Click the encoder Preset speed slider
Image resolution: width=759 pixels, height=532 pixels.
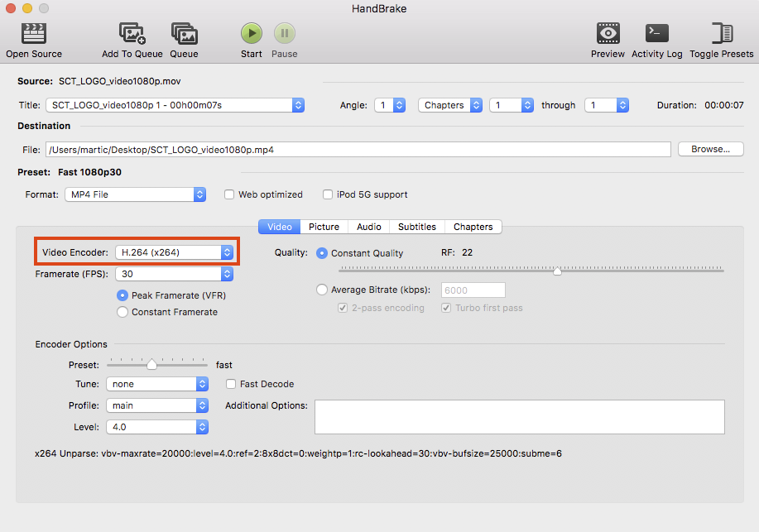[x=151, y=364]
